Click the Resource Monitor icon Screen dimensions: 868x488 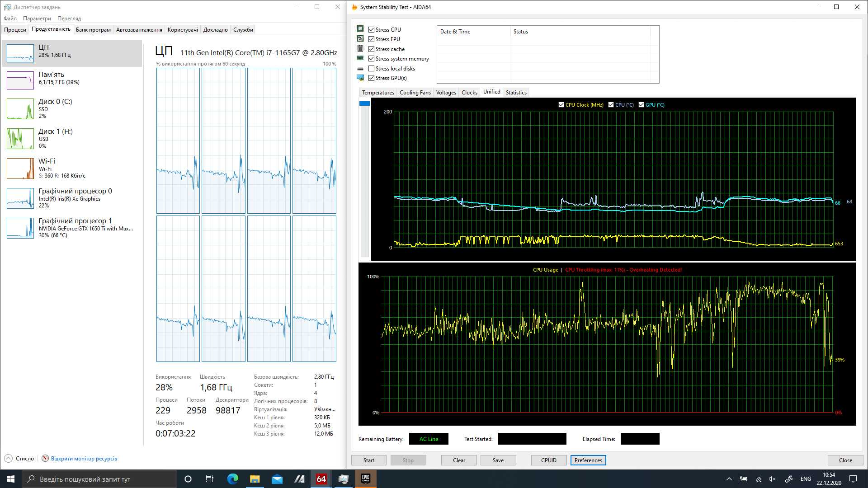click(x=45, y=458)
